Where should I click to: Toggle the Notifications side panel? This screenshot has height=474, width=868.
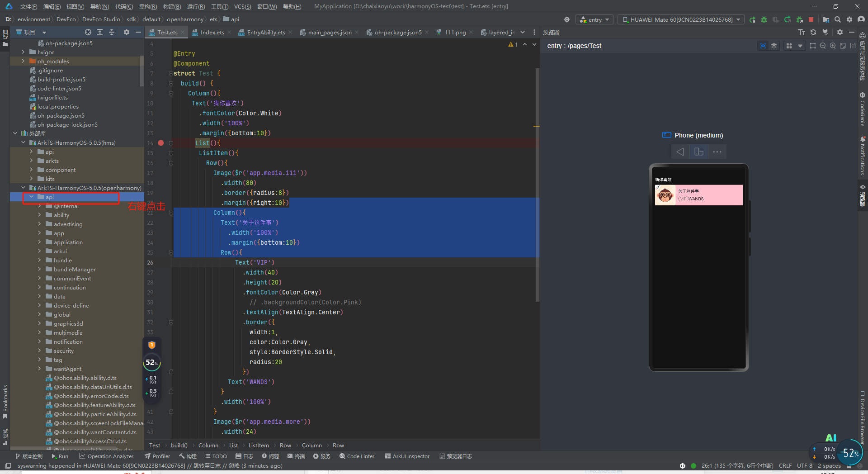click(x=863, y=156)
